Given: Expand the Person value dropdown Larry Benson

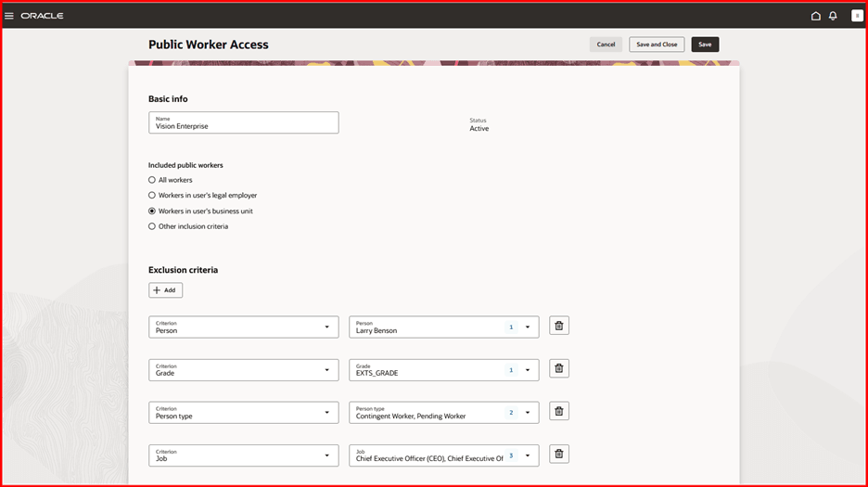Looking at the screenshot, I should click(x=528, y=327).
